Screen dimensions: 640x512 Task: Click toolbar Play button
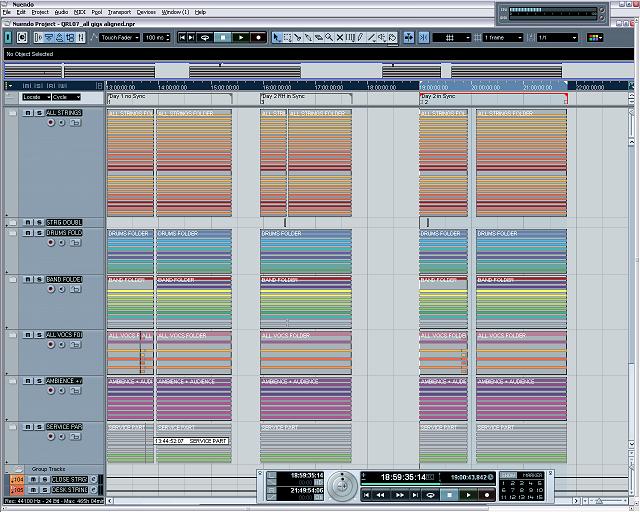[241, 38]
